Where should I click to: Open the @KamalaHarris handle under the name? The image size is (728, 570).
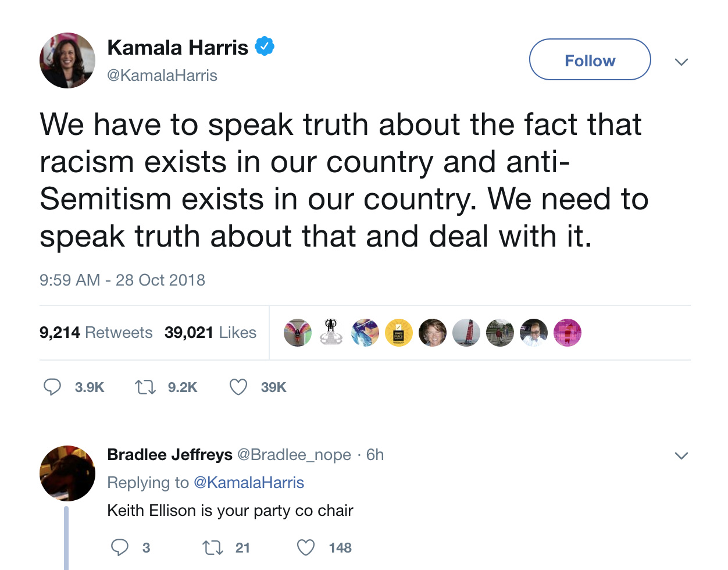click(x=162, y=76)
